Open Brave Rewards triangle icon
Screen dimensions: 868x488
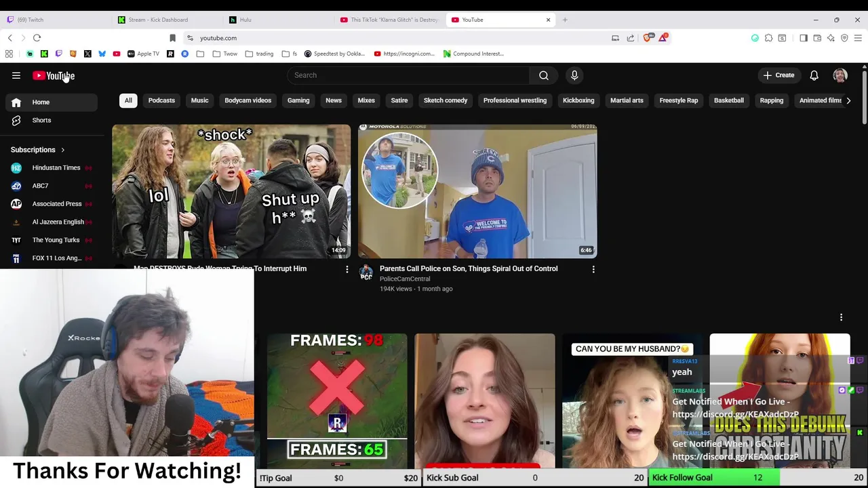click(x=663, y=38)
